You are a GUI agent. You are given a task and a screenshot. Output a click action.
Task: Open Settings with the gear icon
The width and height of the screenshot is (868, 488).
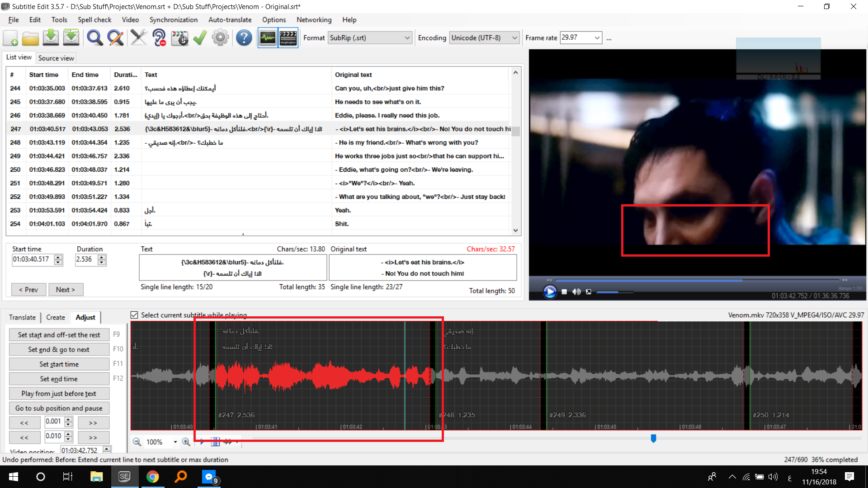point(220,38)
